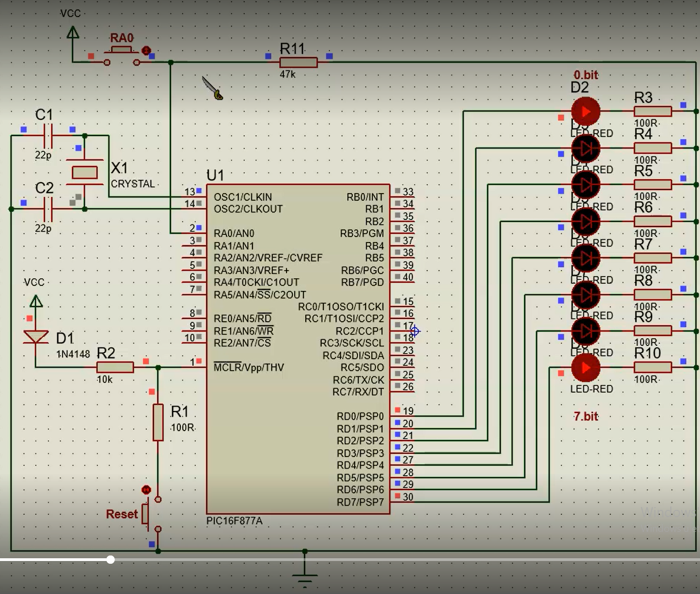The width and height of the screenshot is (700, 594).
Task: Click the PIC16F877A part name text
Action: (x=234, y=521)
